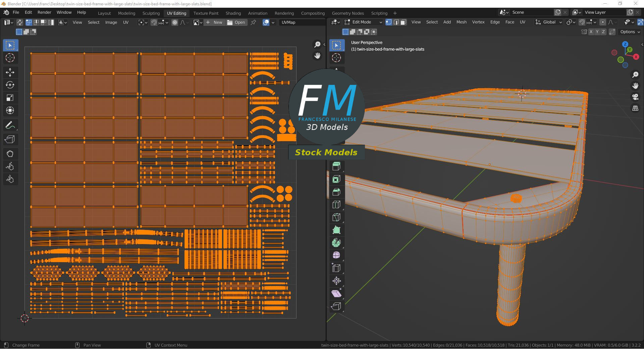644x349 pixels.
Task: Activate the Edge Slide tool
Action: [336, 268]
